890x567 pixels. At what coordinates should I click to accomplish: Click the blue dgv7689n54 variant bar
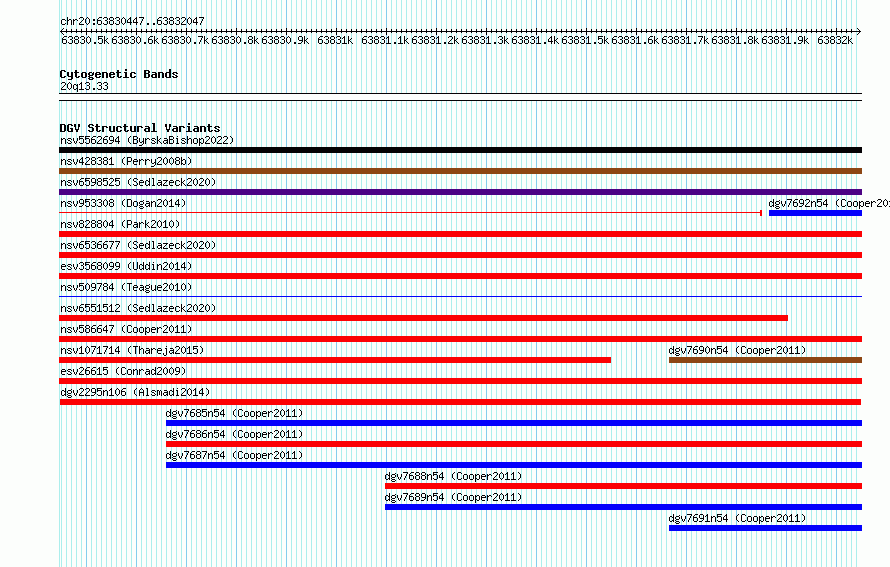623,507
